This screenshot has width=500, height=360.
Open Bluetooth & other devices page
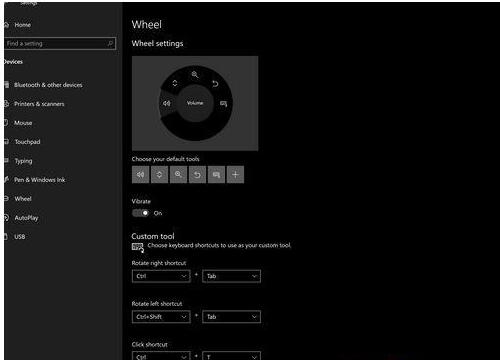[x=48, y=85]
